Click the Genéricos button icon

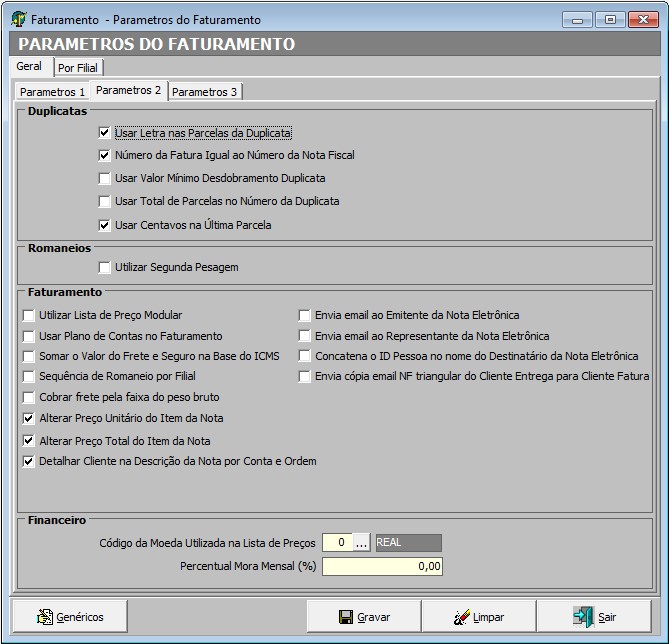point(45,617)
